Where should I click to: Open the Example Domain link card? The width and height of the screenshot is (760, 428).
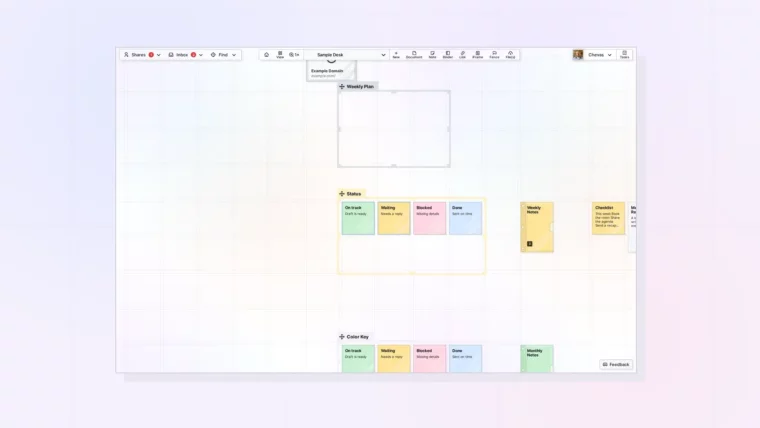332,70
